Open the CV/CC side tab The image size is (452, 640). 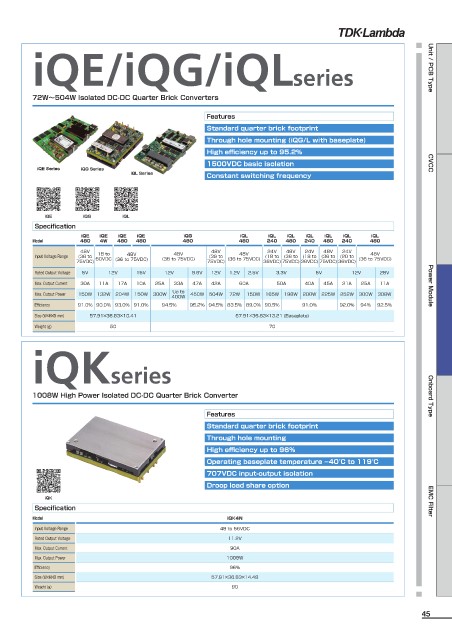coord(430,162)
